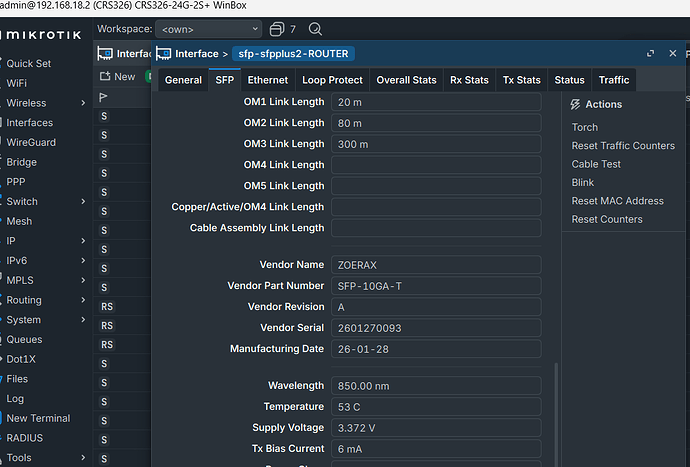Viewport: 690px width, 467px height.
Task: Click the Blink action
Action: pos(583,183)
